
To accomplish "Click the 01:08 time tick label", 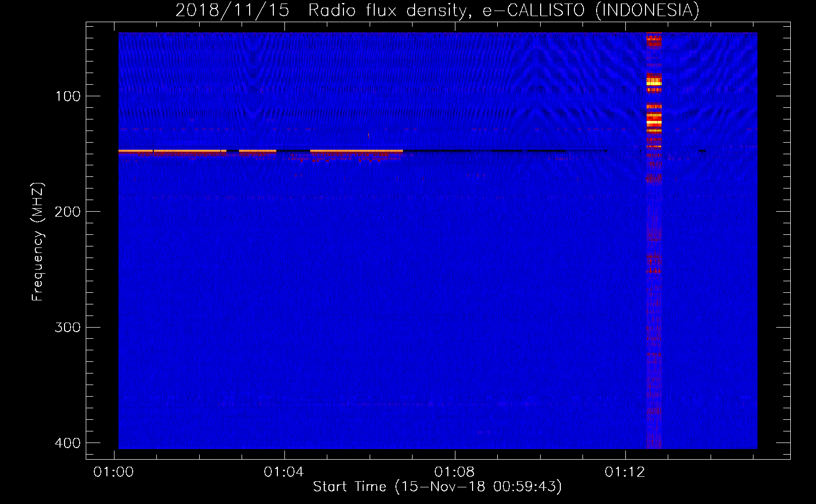I will 454,472.
